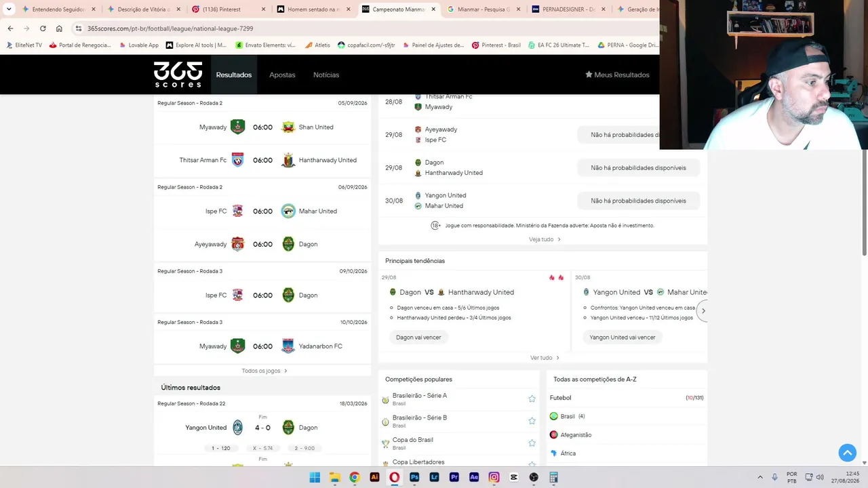Favorite Copa do Brasil with star
Image resolution: width=868 pixels, height=488 pixels.
pyautogui.click(x=532, y=443)
